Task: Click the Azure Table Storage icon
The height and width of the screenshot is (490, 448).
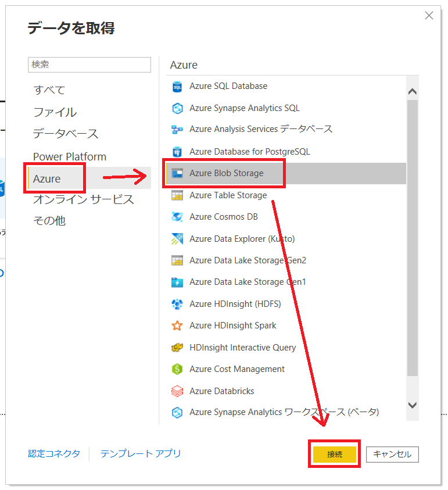Action: [177, 196]
